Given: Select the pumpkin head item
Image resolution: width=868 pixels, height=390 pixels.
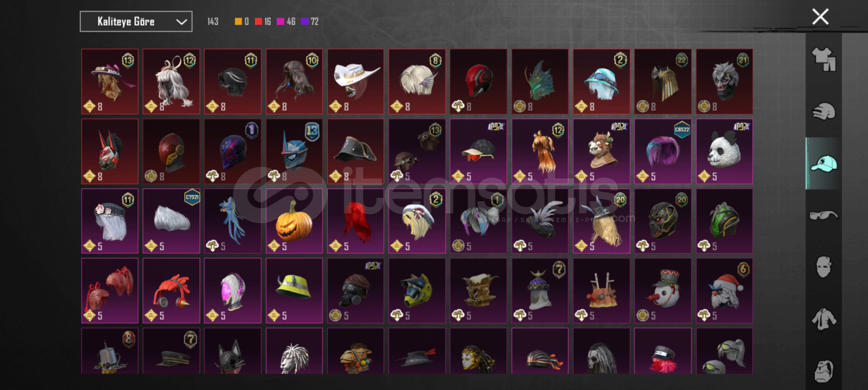Looking at the screenshot, I should pyautogui.click(x=294, y=221).
